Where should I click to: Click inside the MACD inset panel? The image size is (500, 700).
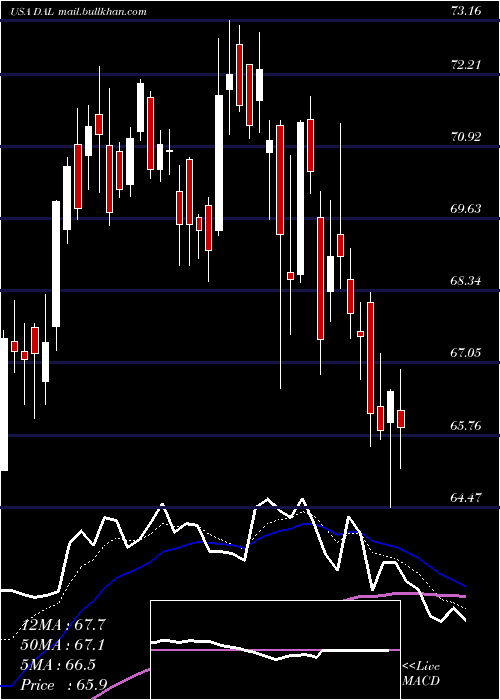click(275, 650)
